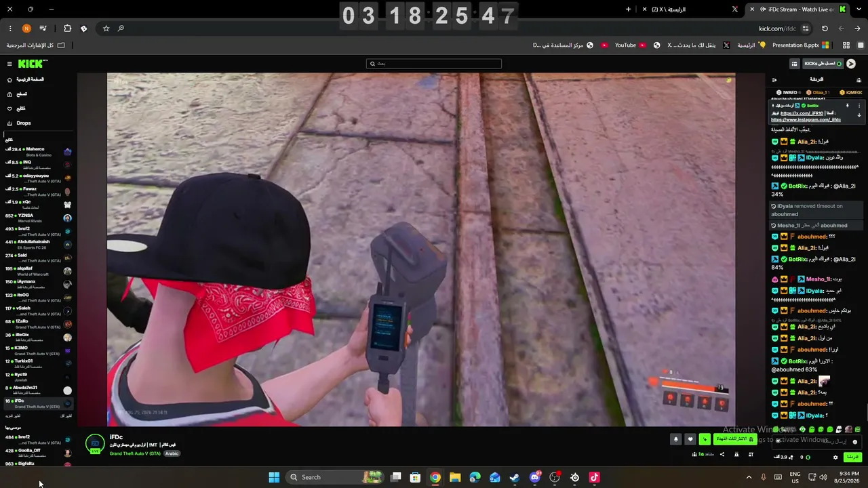Viewport: 868px width, 488px height.
Task: Open Maherco channel in the sidebar
Action: tap(39, 152)
